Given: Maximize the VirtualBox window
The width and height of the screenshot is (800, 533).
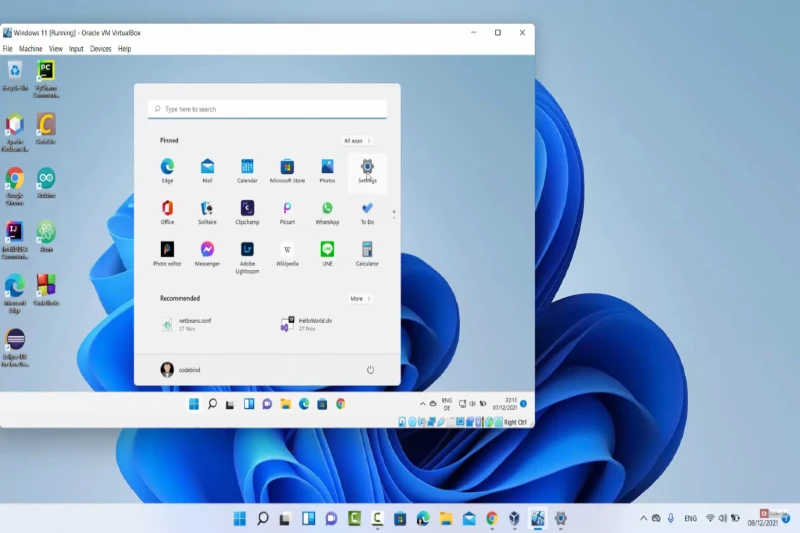Looking at the screenshot, I should pos(498,33).
